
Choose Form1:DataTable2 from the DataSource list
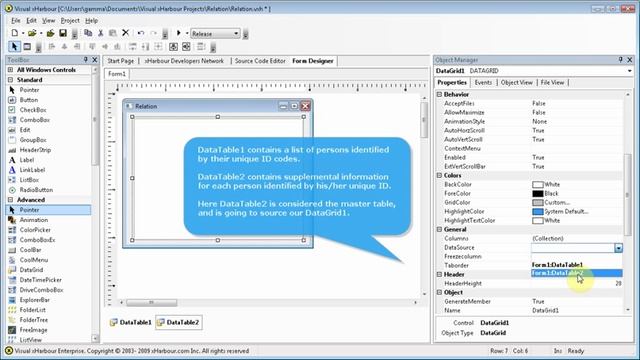click(577, 273)
